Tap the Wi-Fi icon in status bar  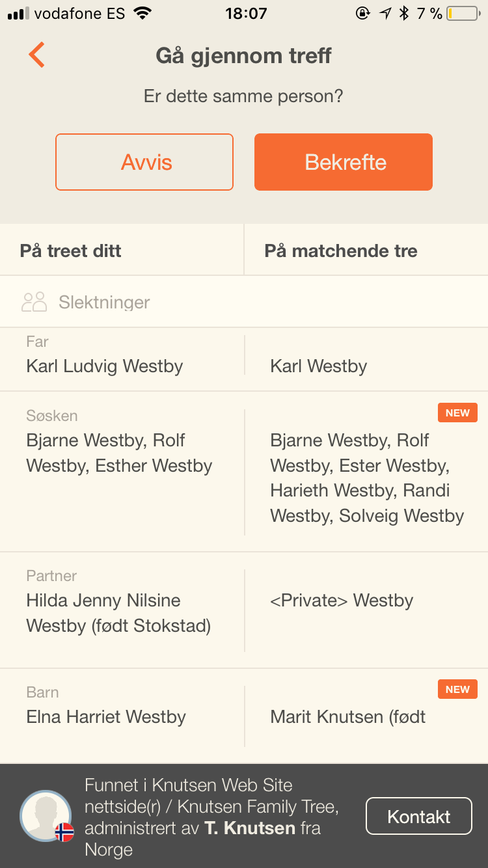142,12
